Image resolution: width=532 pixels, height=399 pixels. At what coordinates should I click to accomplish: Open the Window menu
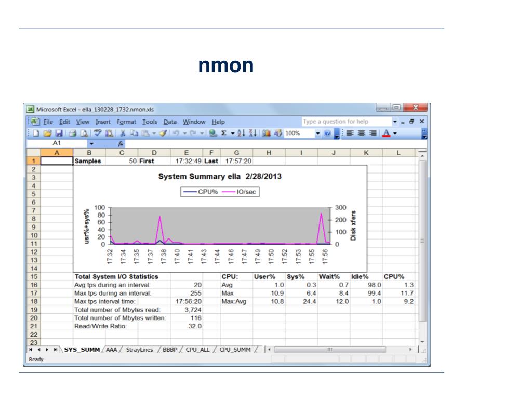pyautogui.click(x=194, y=122)
